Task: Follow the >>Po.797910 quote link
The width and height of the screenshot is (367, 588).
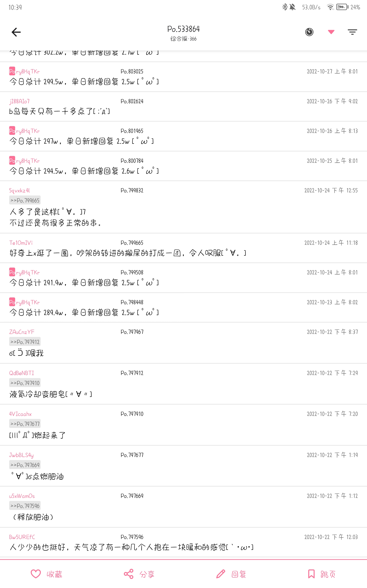Action: coord(25,383)
